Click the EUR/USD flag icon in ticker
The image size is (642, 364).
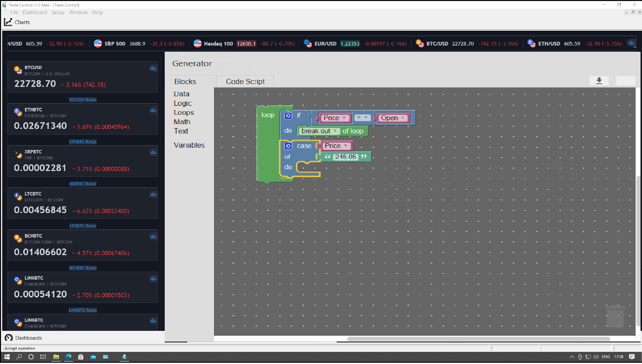pos(308,44)
